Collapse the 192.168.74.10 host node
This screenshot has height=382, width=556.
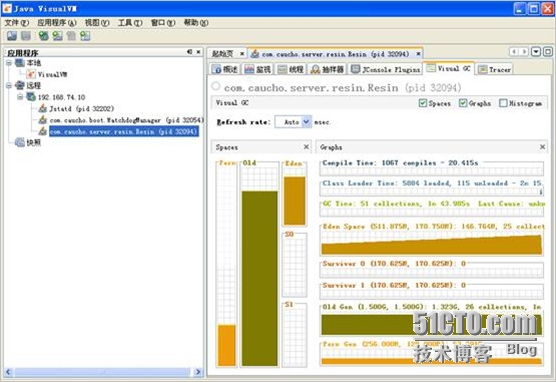(x=20, y=96)
